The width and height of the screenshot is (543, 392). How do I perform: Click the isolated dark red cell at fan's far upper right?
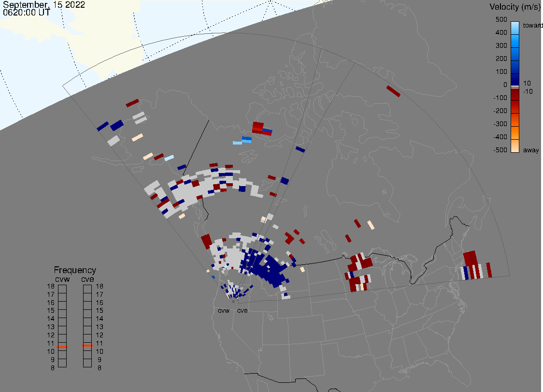tap(393, 91)
